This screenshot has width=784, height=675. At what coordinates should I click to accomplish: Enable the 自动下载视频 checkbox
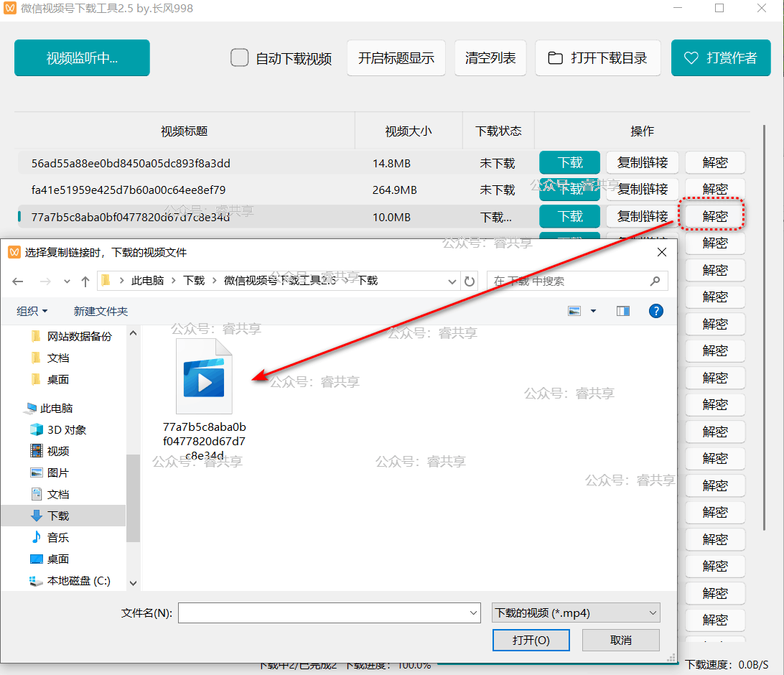pyautogui.click(x=240, y=57)
